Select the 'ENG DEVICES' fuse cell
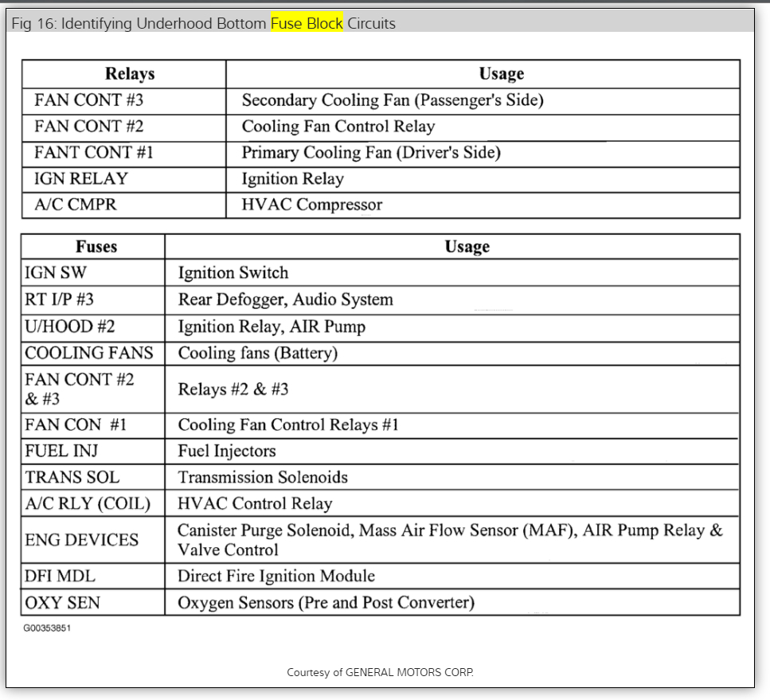 (93, 540)
